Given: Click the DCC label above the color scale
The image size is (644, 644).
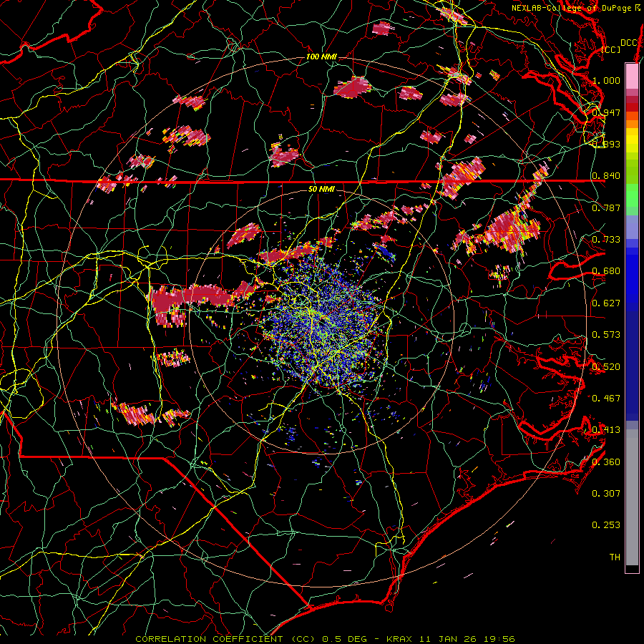Looking at the screenshot, I should coord(629,43).
